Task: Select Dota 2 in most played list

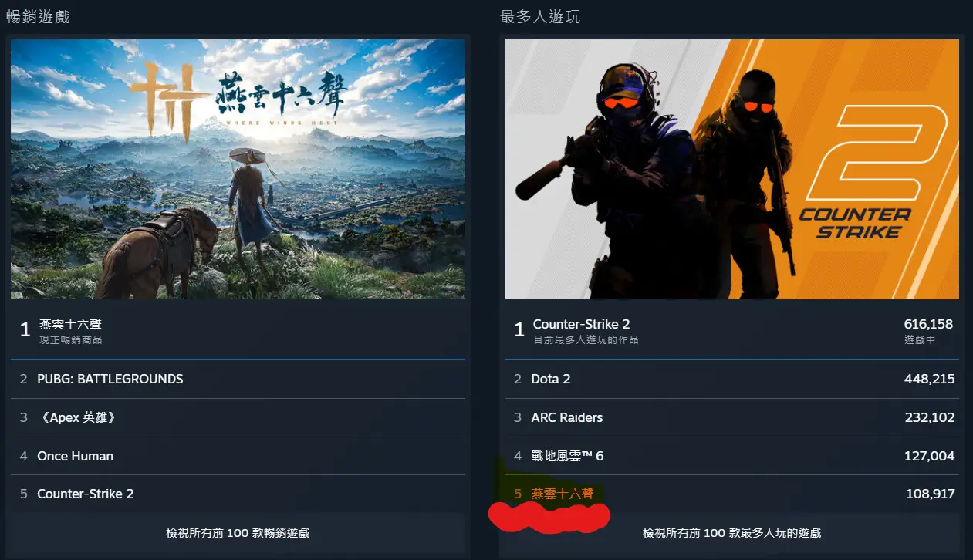Action: 732,379
